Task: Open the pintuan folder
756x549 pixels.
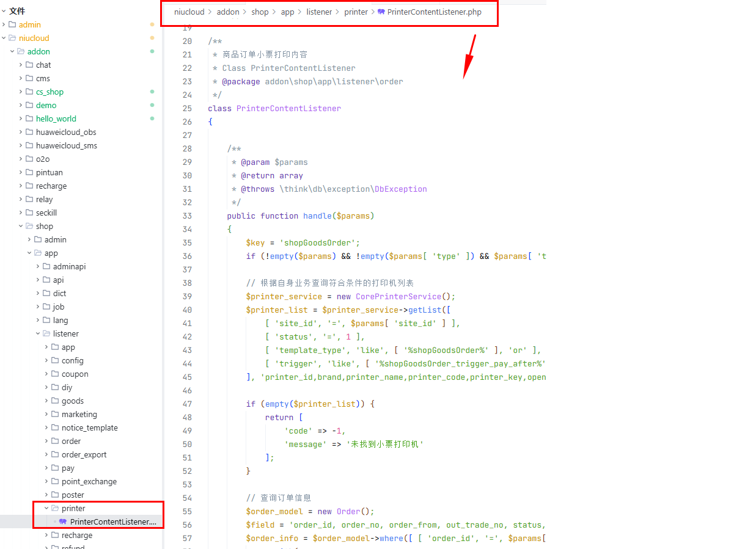Action: [49, 172]
